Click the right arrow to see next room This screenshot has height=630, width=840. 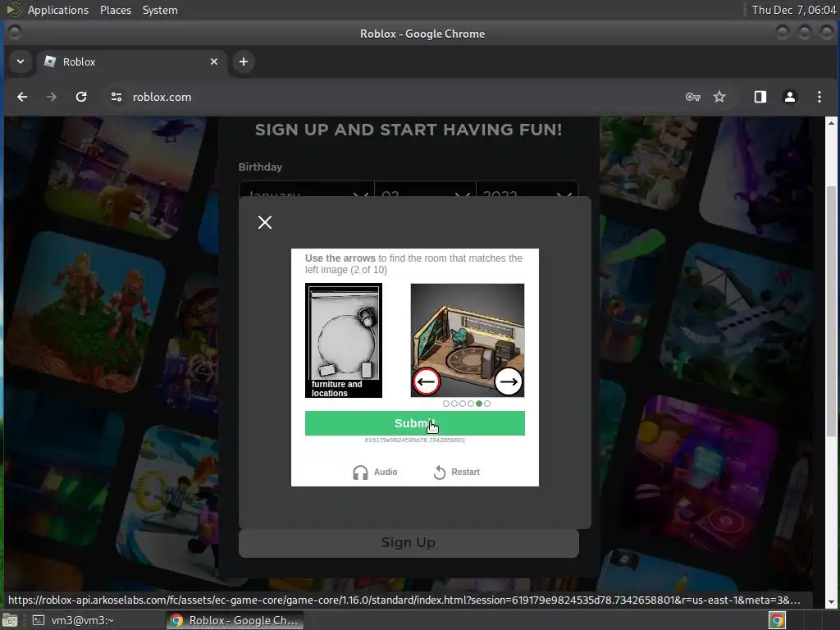(x=509, y=381)
